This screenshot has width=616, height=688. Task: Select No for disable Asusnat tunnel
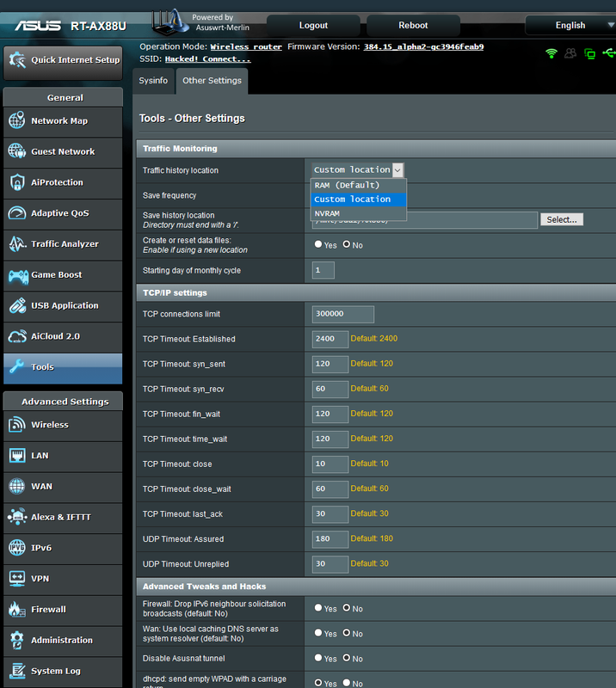point(347,658)
